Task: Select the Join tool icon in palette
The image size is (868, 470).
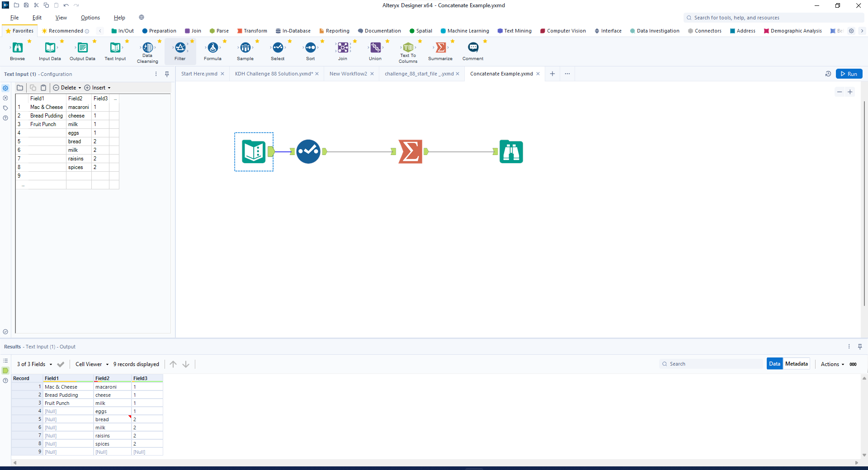Action: click(343, 47)
